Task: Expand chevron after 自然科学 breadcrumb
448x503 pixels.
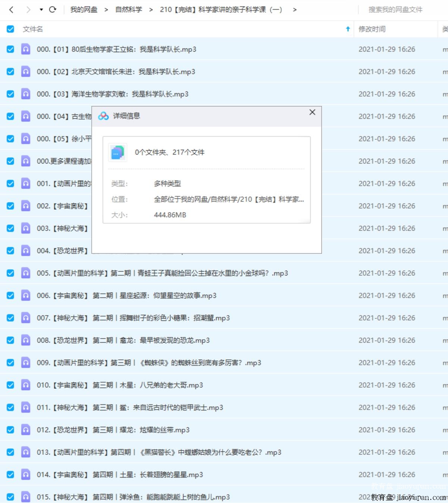Action: 151,10
